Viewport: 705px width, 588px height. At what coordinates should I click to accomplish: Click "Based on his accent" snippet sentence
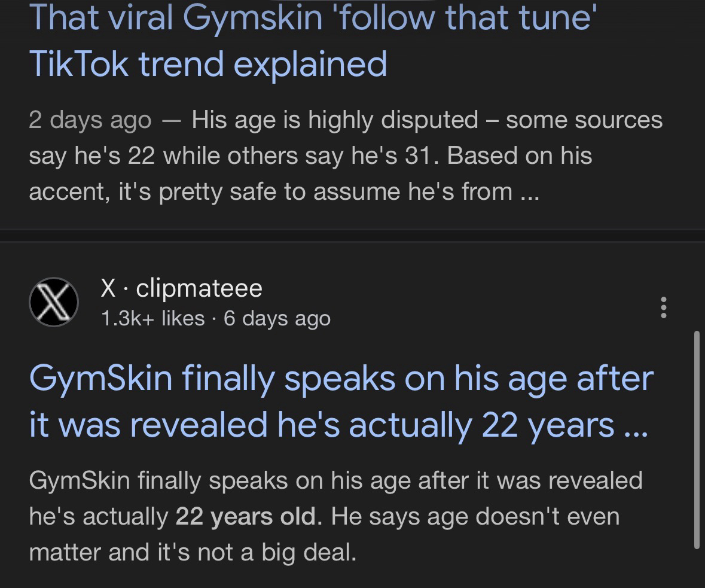point(519,156)
